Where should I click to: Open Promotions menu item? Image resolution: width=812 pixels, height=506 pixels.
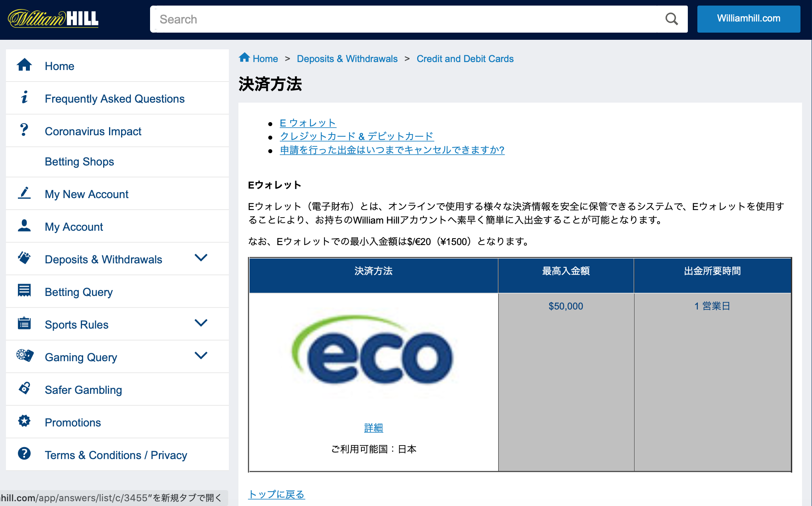tap(117, 422)
